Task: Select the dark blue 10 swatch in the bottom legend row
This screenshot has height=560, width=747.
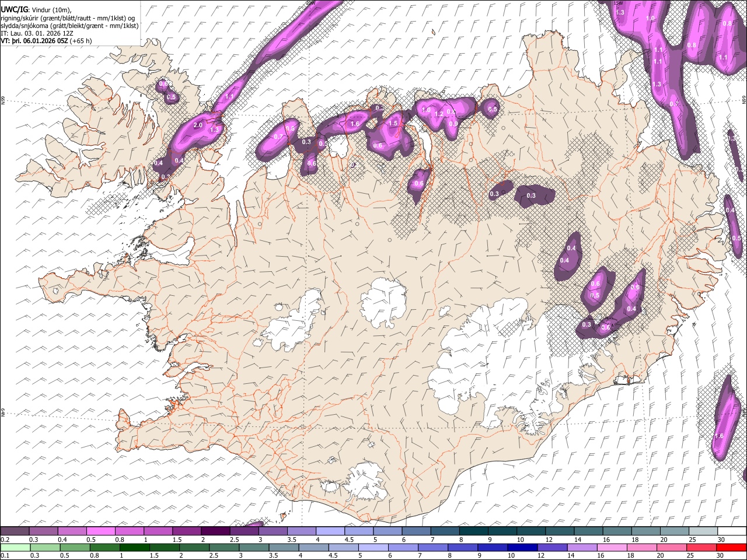Action: coord(523,547)
